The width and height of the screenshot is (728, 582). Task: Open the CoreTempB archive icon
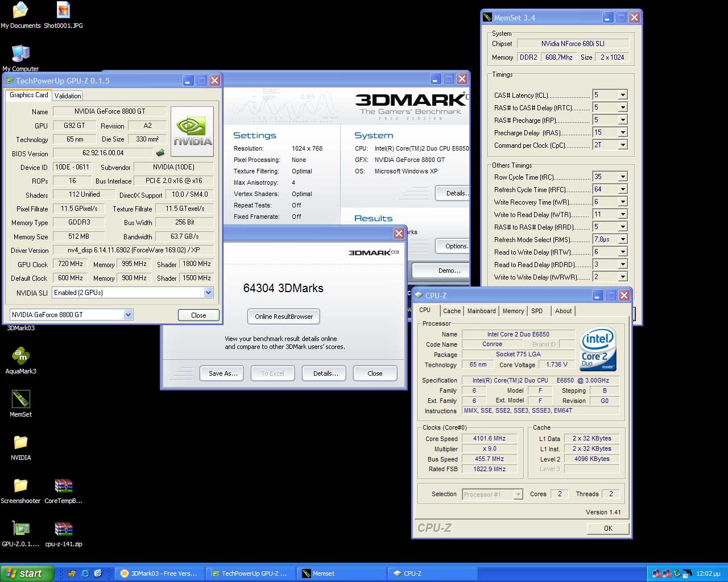[63, 490]
